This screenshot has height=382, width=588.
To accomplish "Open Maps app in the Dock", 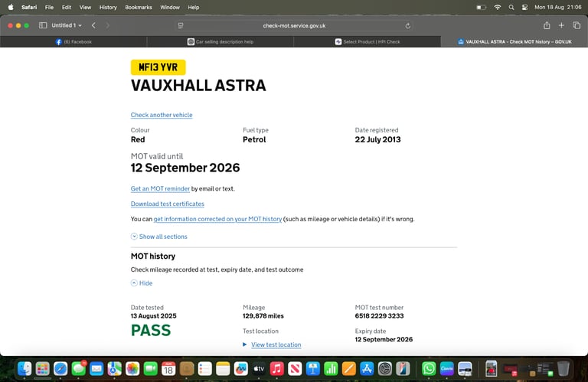I will click(114, 369).
